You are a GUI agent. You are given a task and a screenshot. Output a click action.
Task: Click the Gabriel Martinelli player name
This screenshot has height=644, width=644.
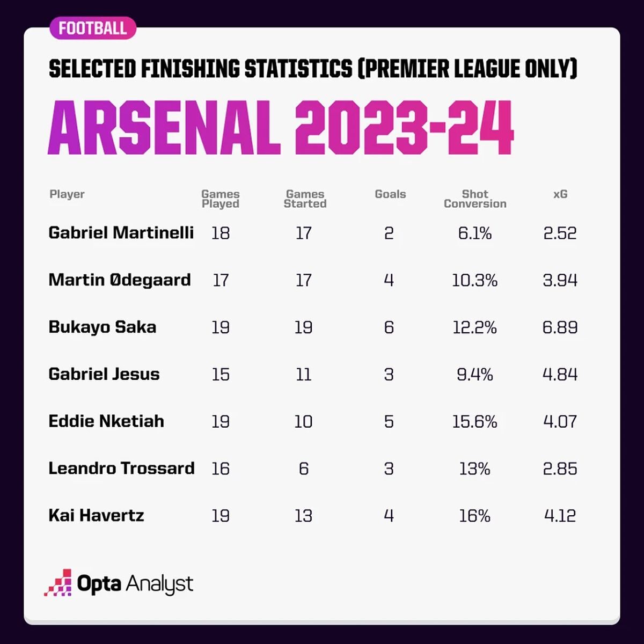pos(121,233)
